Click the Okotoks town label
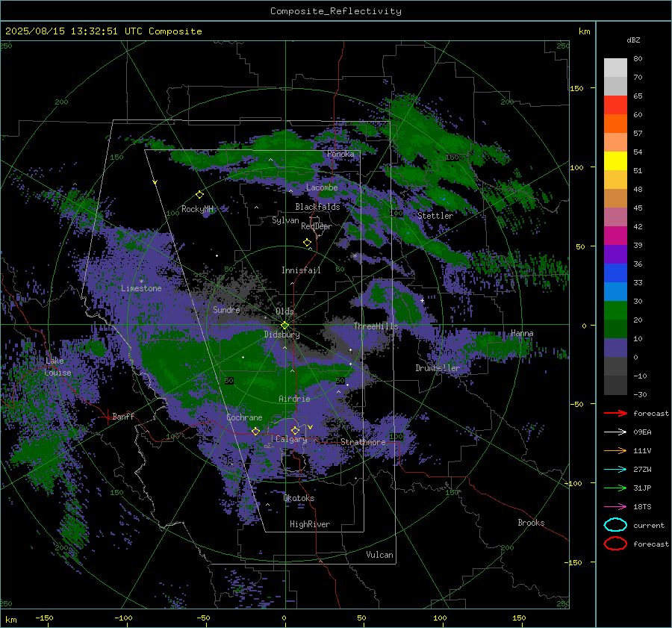672x628 pixels. coord(299,498)
